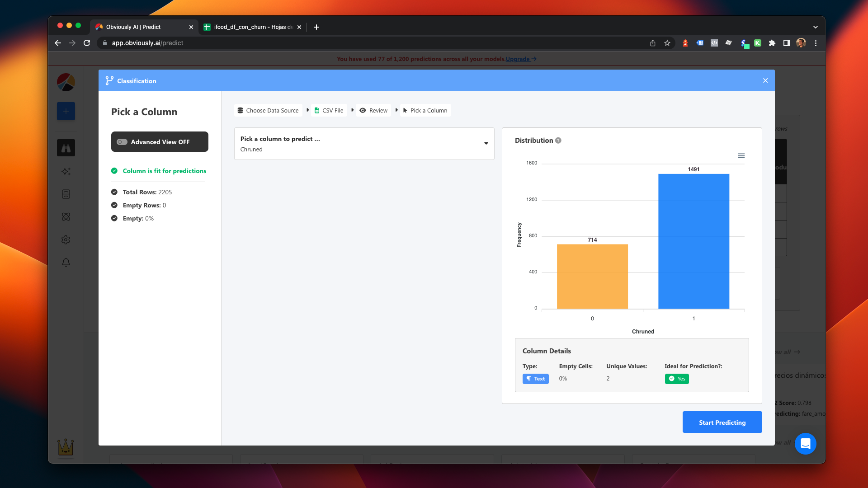Click the Distribution help question mark icon
This screenshot has height=488, width=868.
point(558,141)
